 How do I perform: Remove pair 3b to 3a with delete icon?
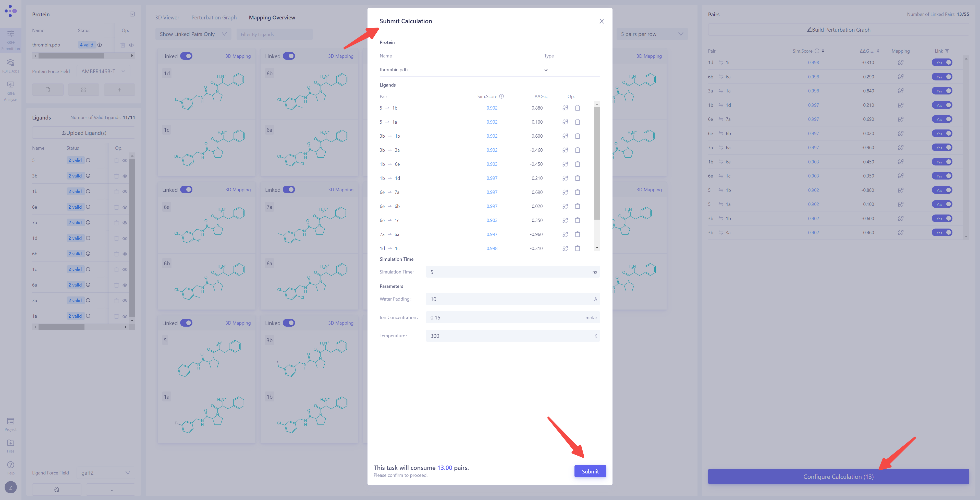click(578, 150)
